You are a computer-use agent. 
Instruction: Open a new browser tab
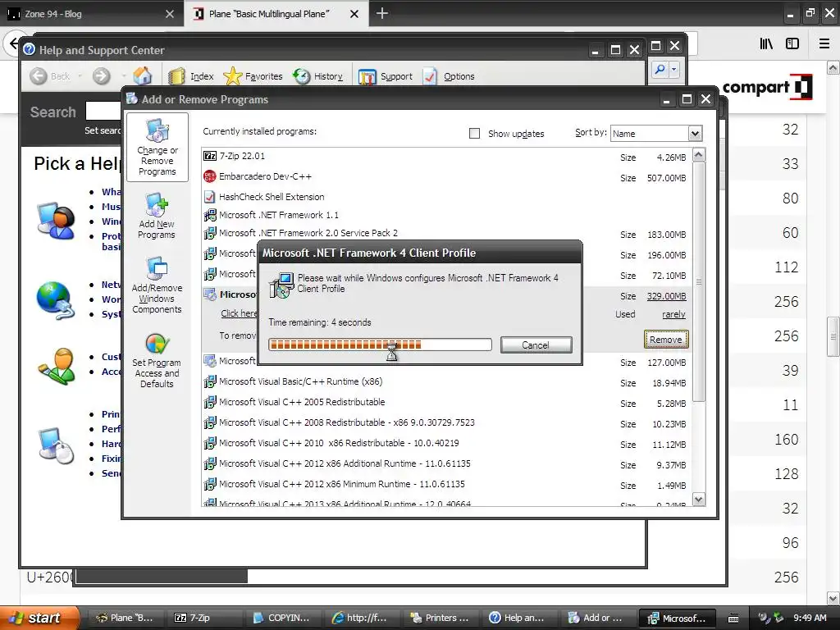(x=382, y=13)
